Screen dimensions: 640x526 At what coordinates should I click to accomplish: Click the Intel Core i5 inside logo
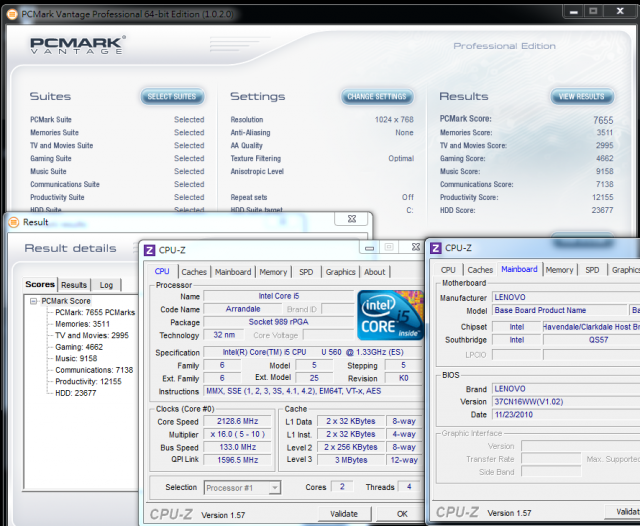click(390, 315)
